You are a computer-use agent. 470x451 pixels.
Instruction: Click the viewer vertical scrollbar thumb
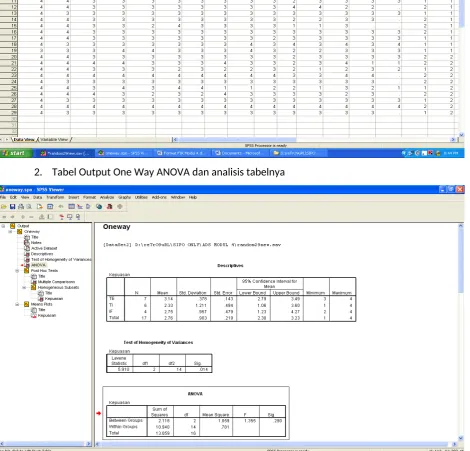[x=461, y=260]
